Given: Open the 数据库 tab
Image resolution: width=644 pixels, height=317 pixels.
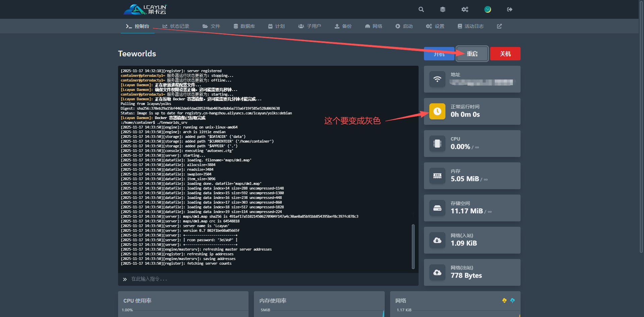Looking at the screenshot, I should click(x=244, y=26).
